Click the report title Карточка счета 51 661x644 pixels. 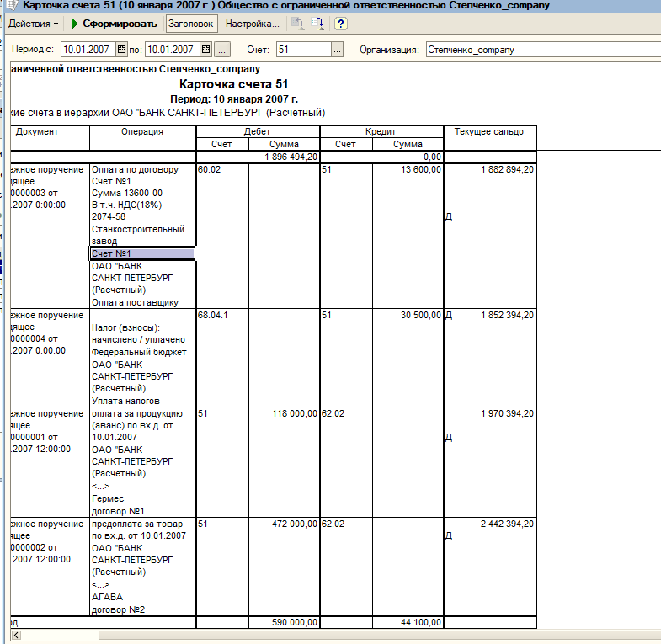click(x=233, y=84)
